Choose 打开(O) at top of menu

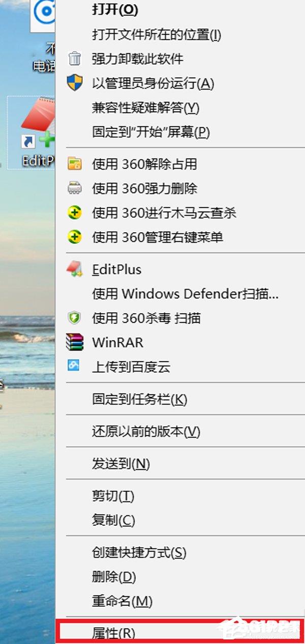(115, 10)
